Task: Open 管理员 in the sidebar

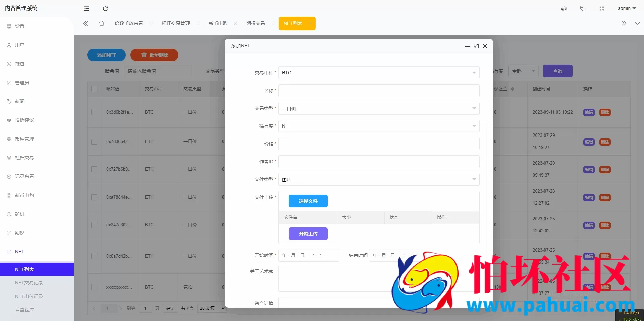Action: coord(37,83)
